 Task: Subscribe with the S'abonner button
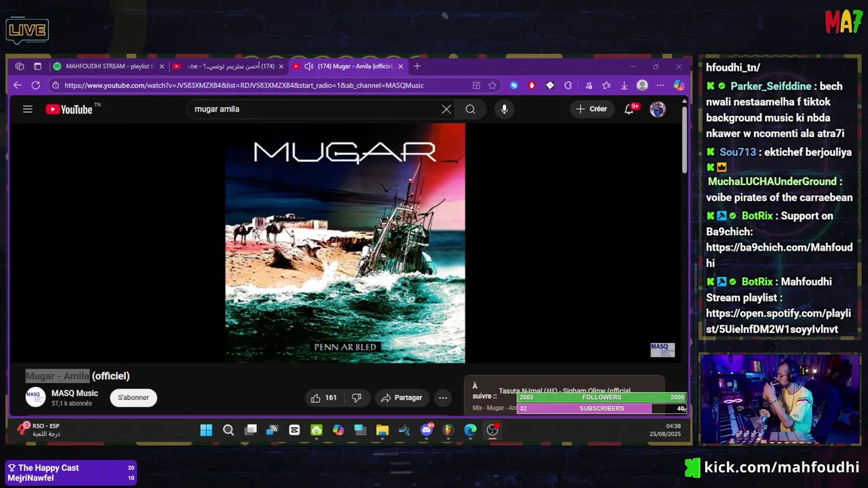pos(134,398)
